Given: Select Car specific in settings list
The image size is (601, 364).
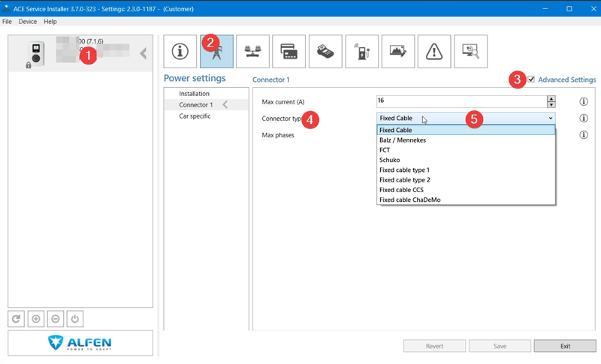Looking at the screenshot, I should [195, 116].
